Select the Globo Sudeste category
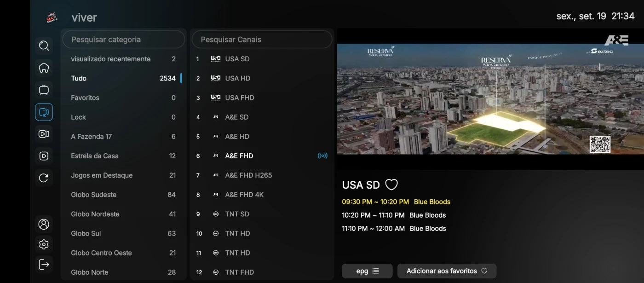This screenshot has width=644, height=283. tap(123, 195)
